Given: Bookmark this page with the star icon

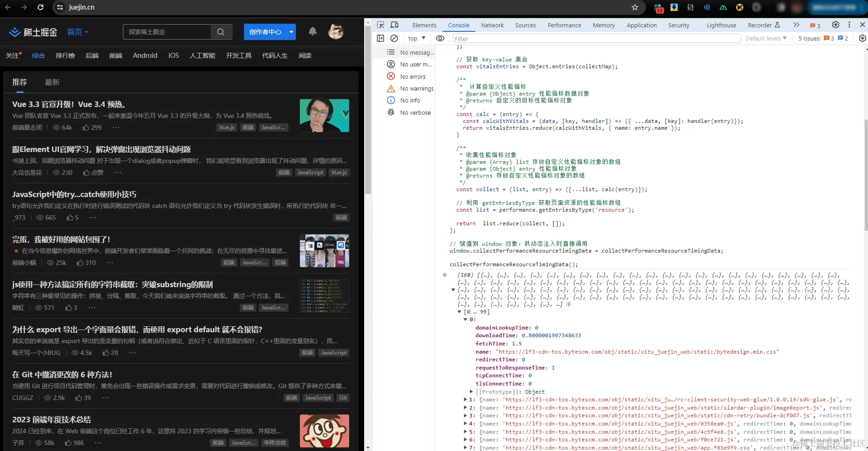Looking at the screenshot, I should (x=635, y=7).
